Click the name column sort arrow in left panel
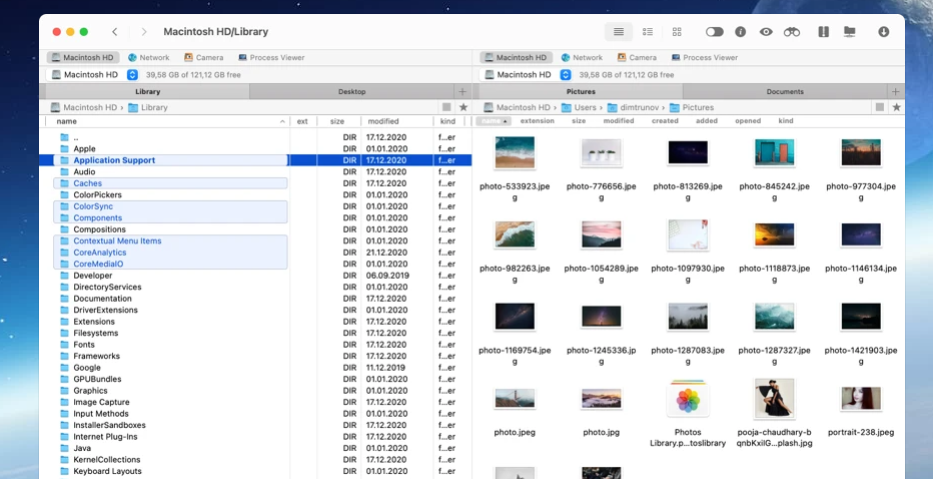This screenshot has width=933, height=479. [x=282, y=121]
